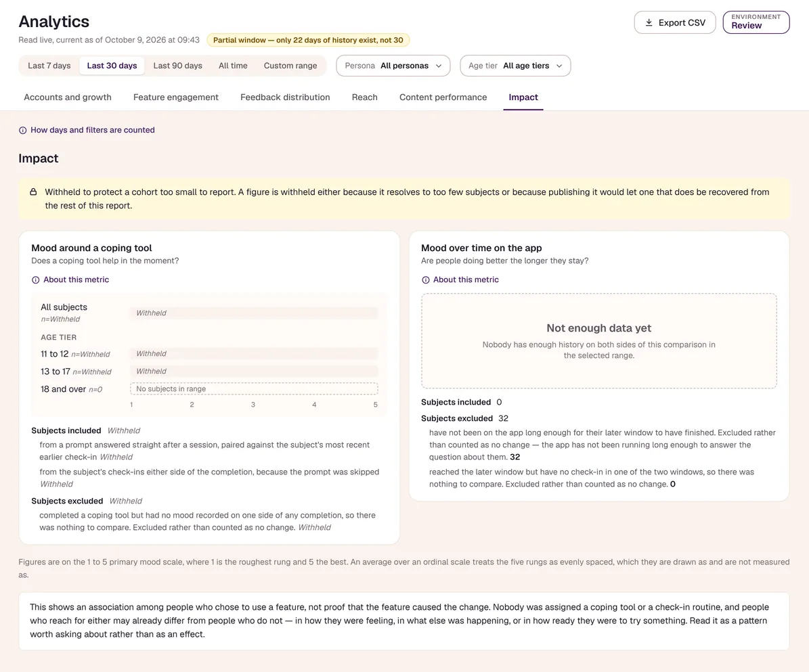Click the info icon beside How days and filters are counted
The height and width of the screenshot is (672, 809).
click(x=23, y=131)
